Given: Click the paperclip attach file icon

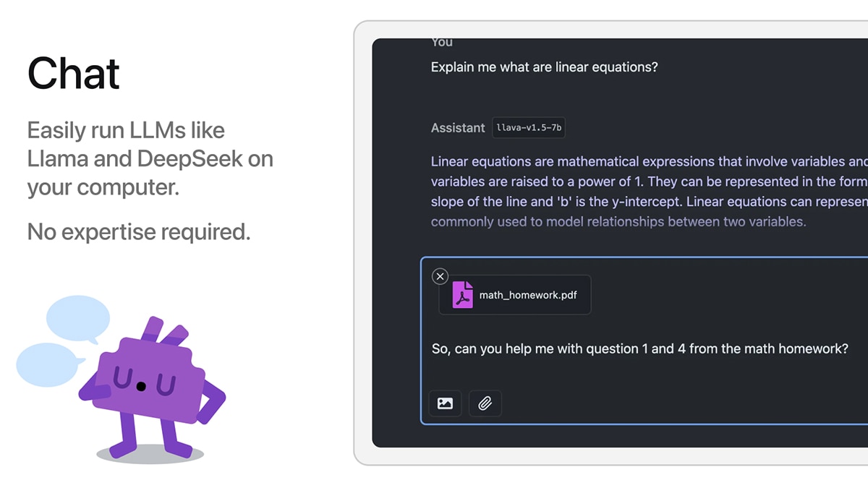Looking at the screenshot, I should pyautogui.click(x=485, y=403).
